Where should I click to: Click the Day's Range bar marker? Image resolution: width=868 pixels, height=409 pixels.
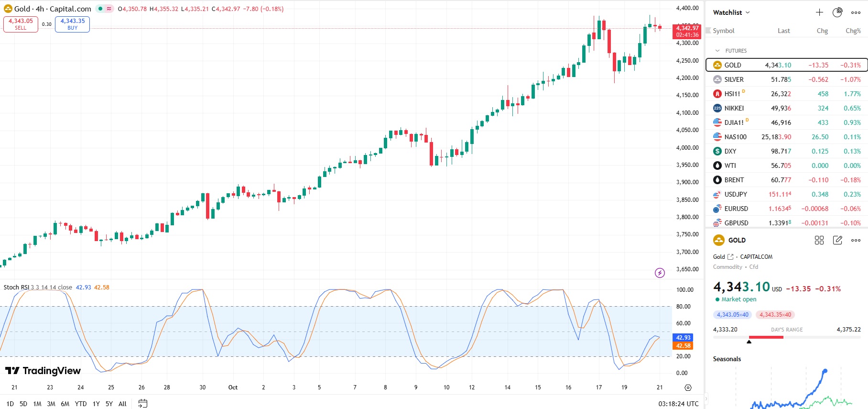click(x=749, y=341)
